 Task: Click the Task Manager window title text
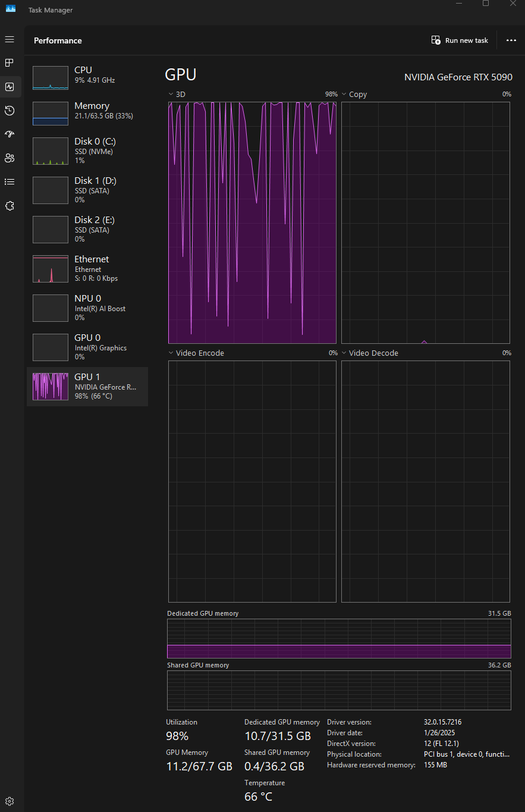pyautogui.click(x=51, y=10)
